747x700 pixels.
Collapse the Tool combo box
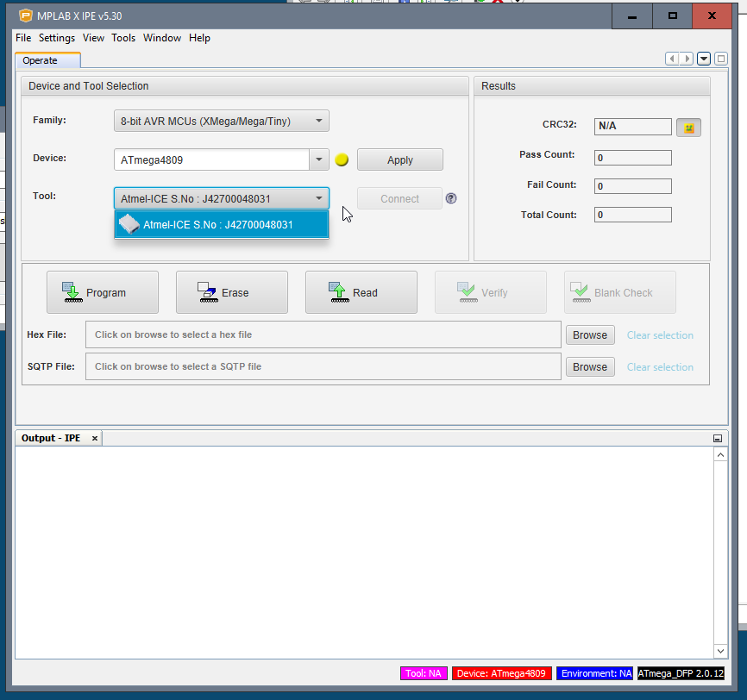coord(222,198)
